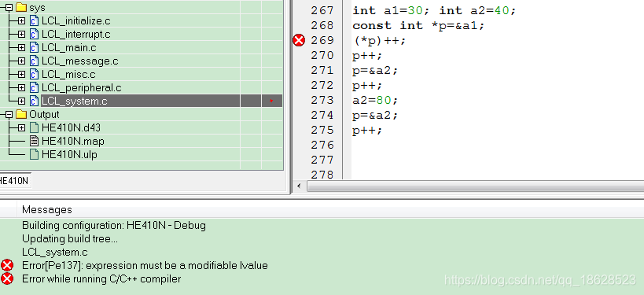
Task: Click the error marker on line 269
Action: (x=299, y=40)
